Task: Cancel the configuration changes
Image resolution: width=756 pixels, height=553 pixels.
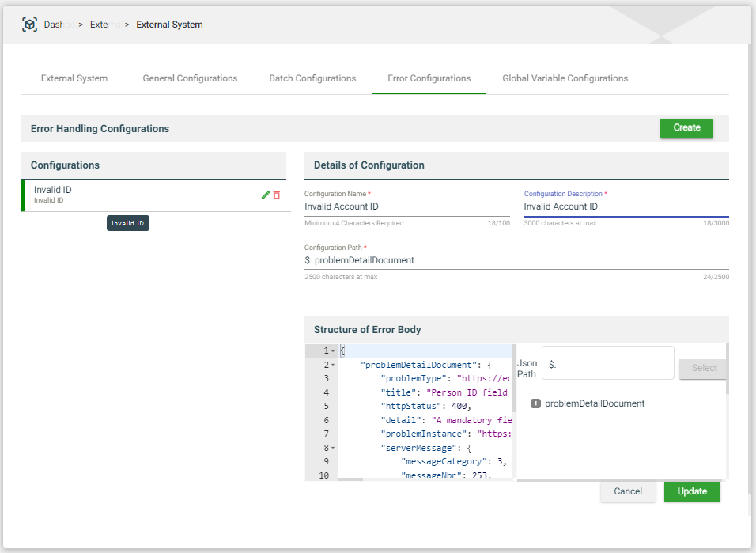Action: click(628, 491)
